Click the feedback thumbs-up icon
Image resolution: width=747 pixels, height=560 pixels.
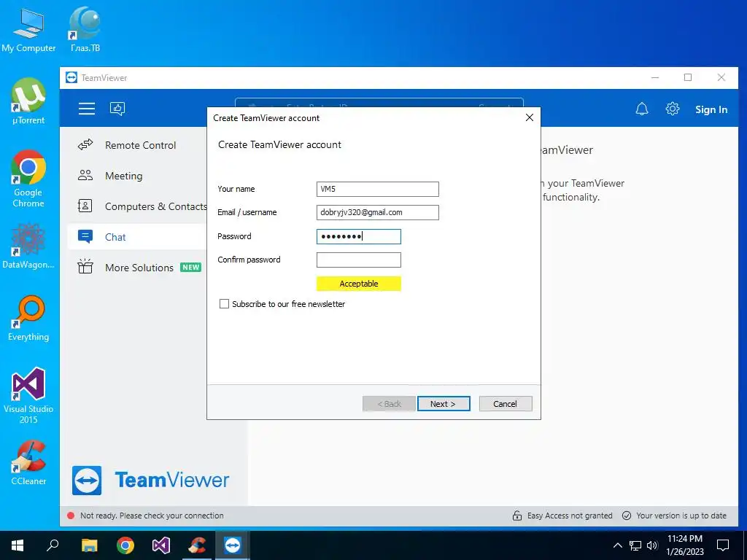pyautogui.click(x=117, y=109)
